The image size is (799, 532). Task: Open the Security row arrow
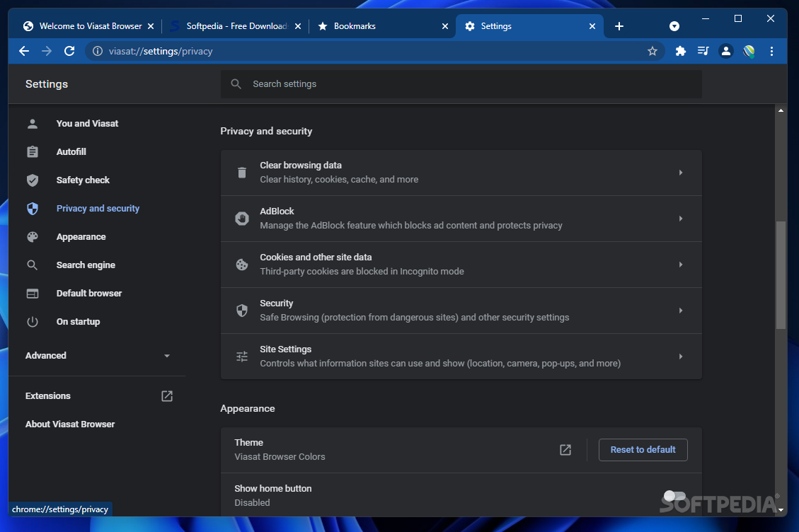click(680, 311)
